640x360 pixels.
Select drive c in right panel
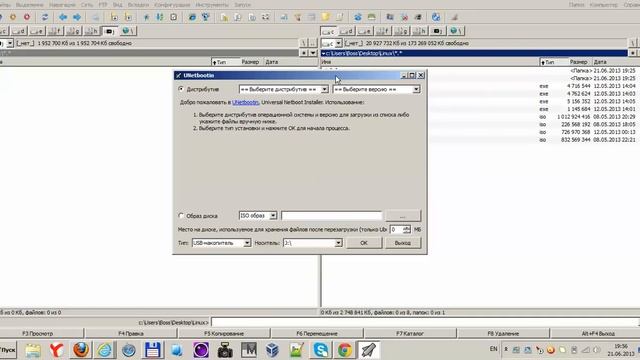(x=329, y=31)
